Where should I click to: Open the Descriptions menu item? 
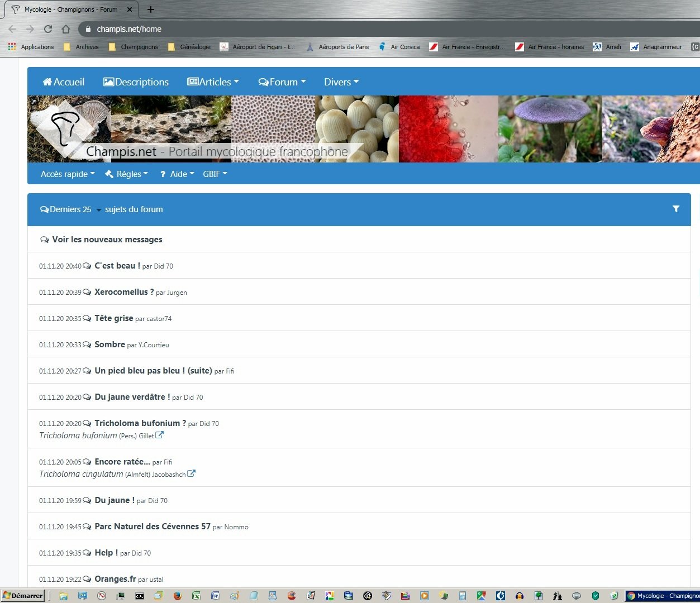coord(136,82)
